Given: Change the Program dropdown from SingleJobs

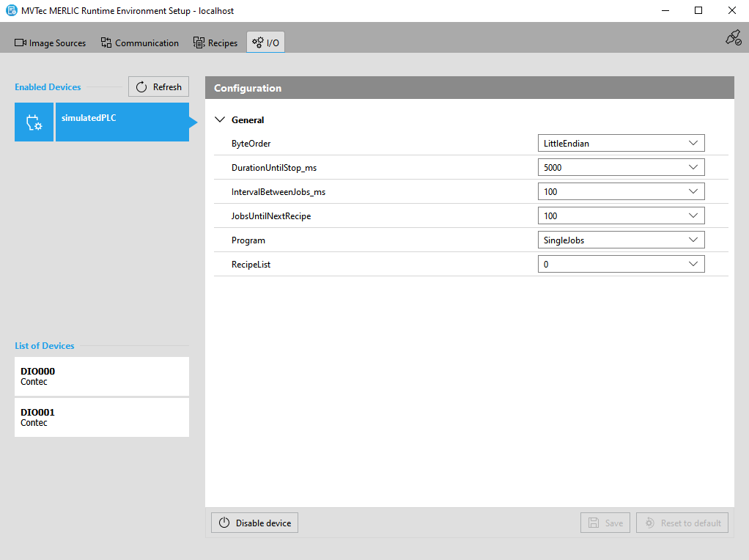Looking at the screenshot, I should pos(621,240).
